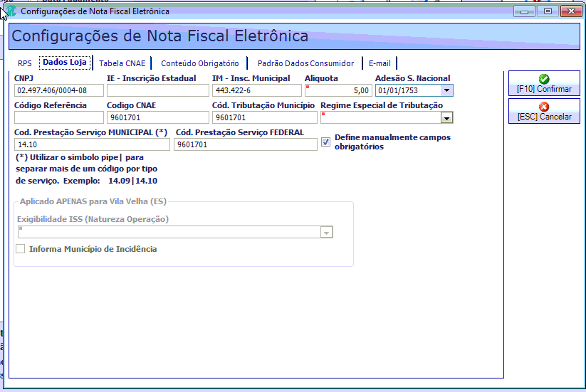
Task: Restore the window using title bar button
Action: coord(548,11)
